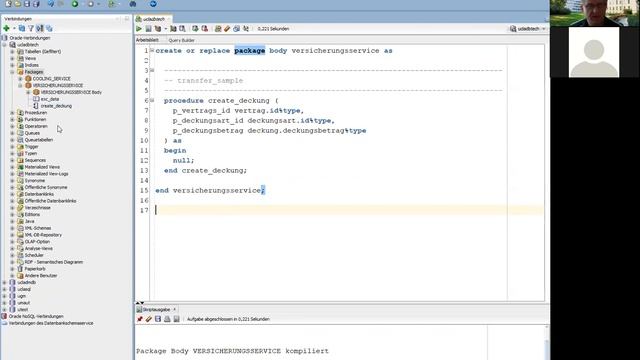Click the schema browser icon in Verbindungen toolbar

coord(40,28)
